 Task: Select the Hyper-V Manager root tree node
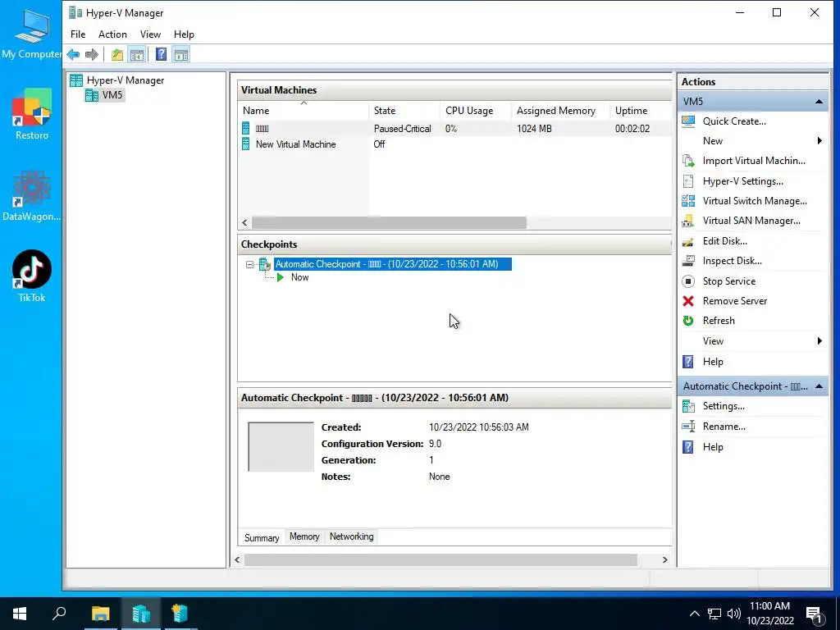[126, 80]
